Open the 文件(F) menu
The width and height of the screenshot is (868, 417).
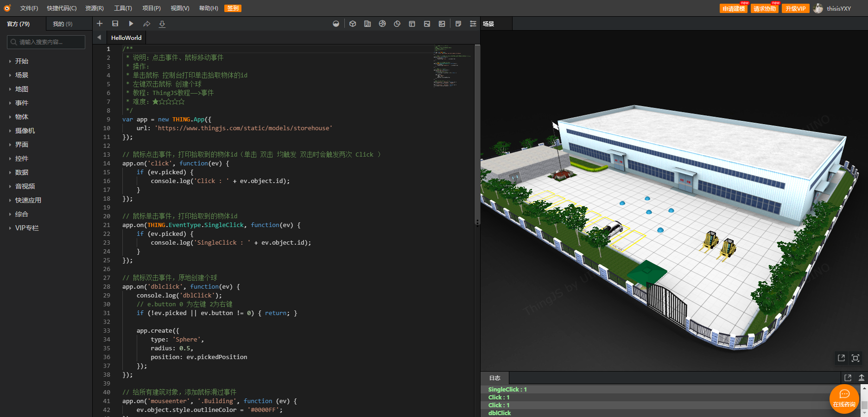(x=29, y=8)
